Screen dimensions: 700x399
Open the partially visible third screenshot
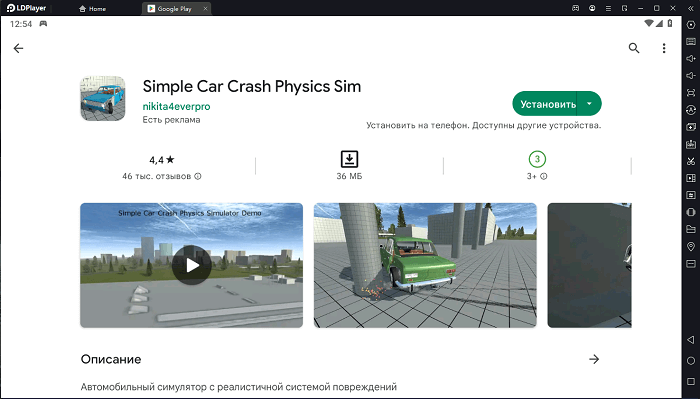click(x=589, y=265)
